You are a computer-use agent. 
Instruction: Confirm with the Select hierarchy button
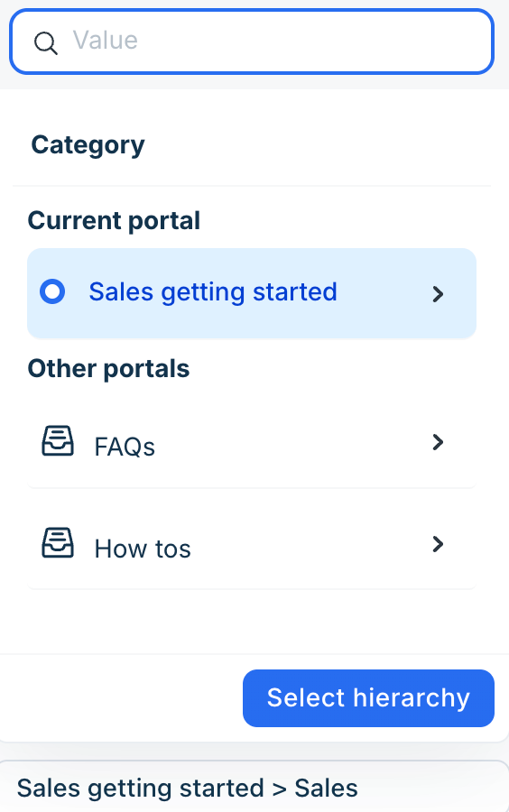click(x=368, y=698)
